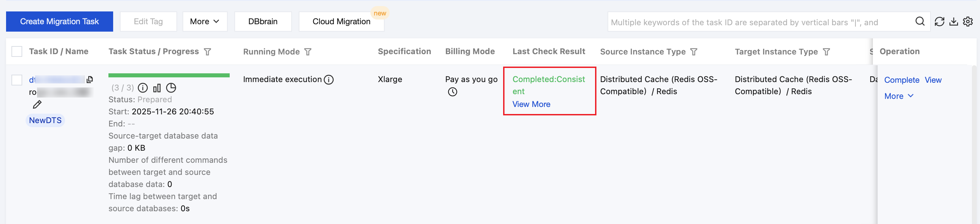Click info icon next to Immediate execution
This screenshot has height=224, width=980.
pyautogui.click(x=329, y=79)
